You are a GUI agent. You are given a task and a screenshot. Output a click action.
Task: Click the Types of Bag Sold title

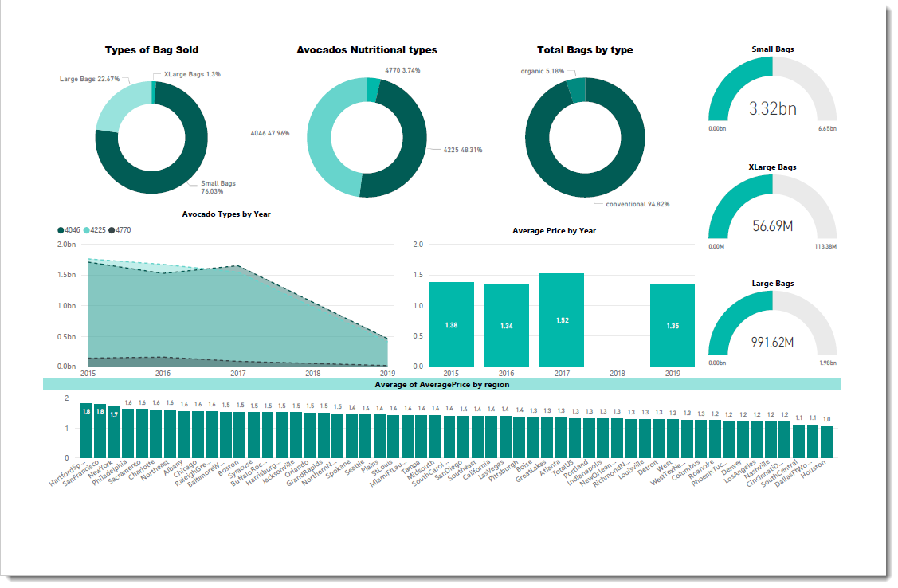[x=151, y=50]
